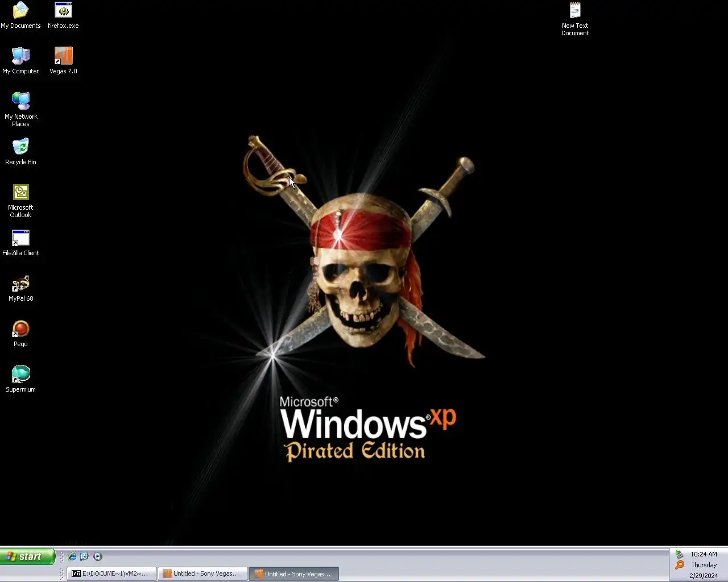Select the Pego desktop shortcut
This screenshot has height=582, width=728.
[20, 333]
